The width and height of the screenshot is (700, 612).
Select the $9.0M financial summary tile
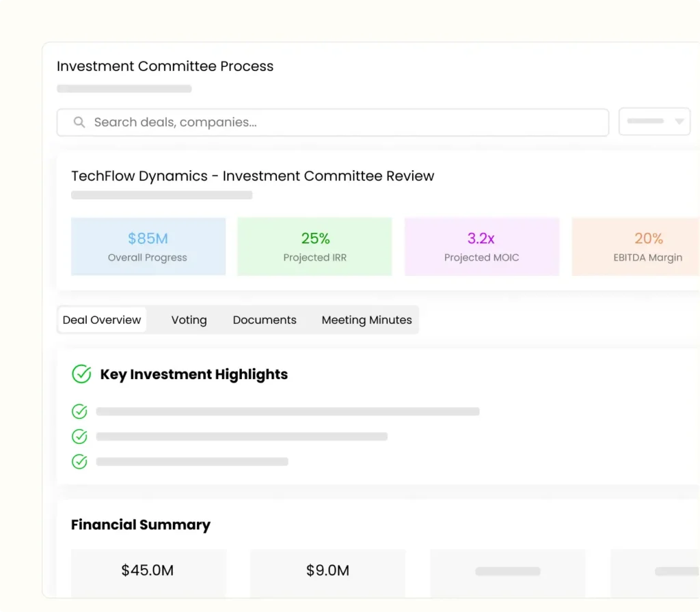pos(327,571)
